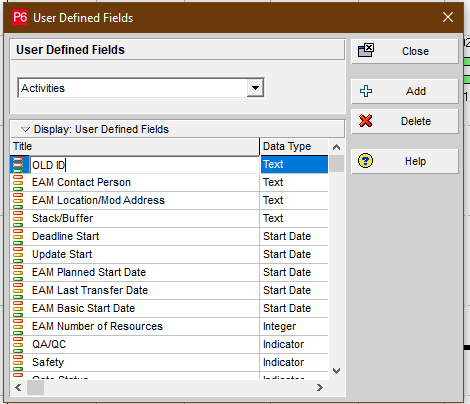This screenshot has height=404, width=470.
Task: Click the row icon beside QA/QC
Action: point(18,345)
